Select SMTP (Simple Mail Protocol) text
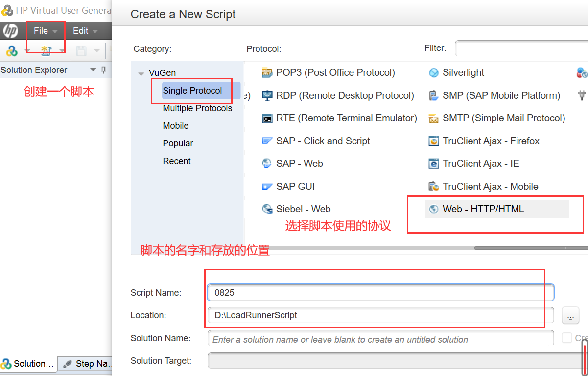588x376 pixels. [504, 118]
